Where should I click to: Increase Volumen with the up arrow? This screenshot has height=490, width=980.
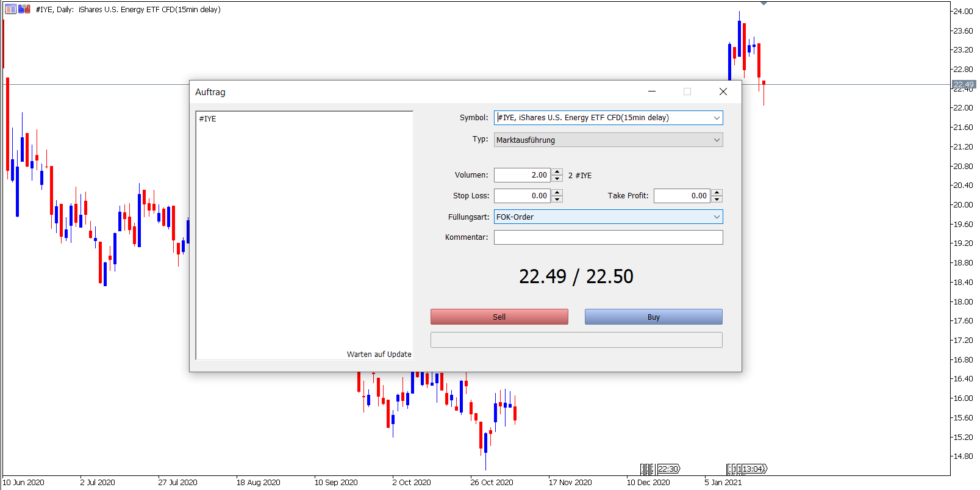(x=557, y=171)
